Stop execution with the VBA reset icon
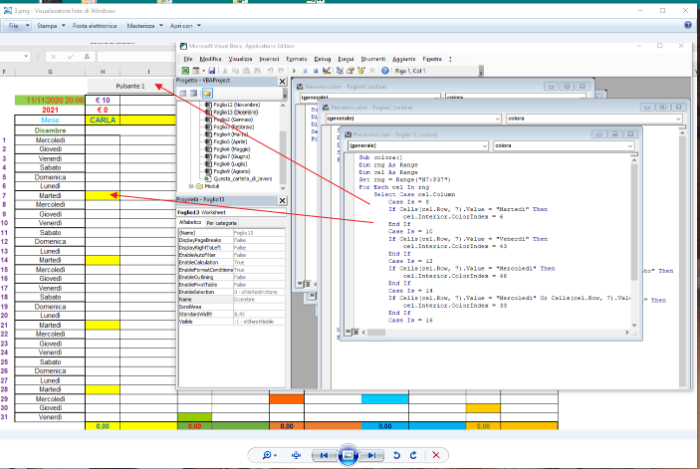700x469 pixels. pos(315,71)
